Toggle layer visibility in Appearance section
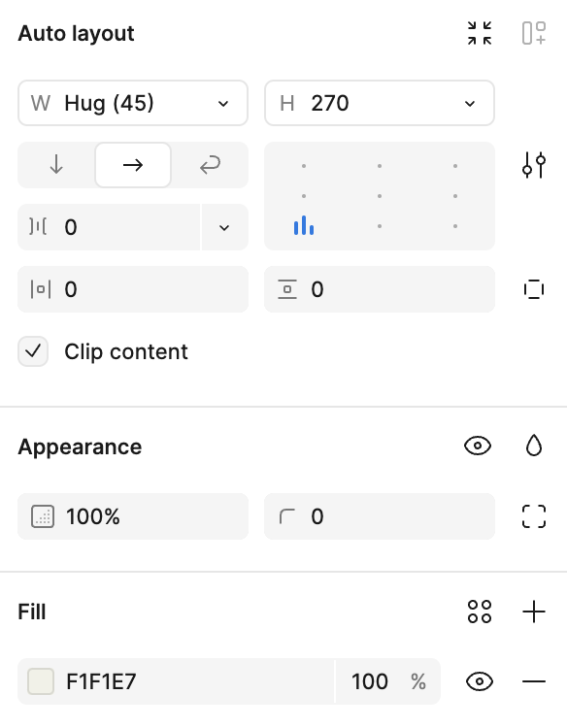Screen dimensions: 567x728 pyautogui.click(x=478, y=447)
